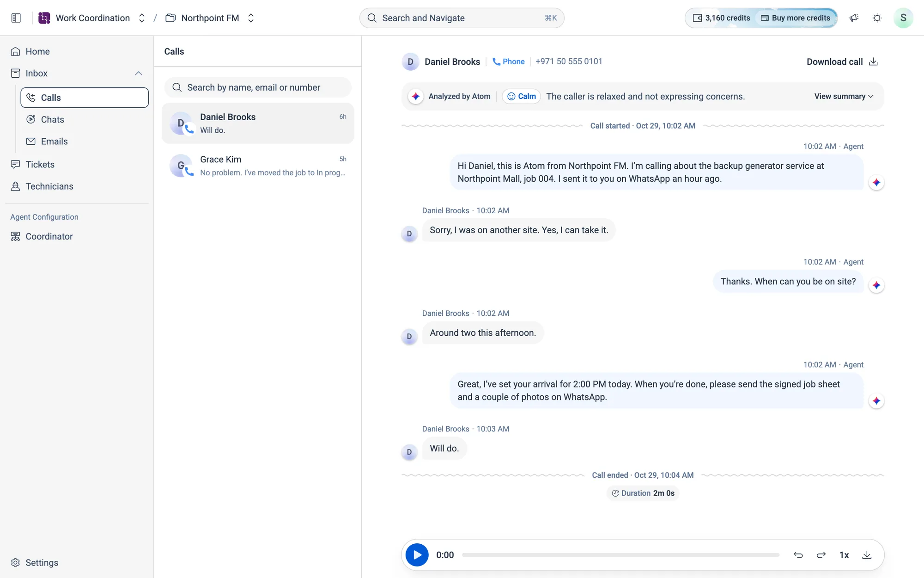924x578 pixels.
Task: Click the Emails envelope icon
Action: tap(31, 141)
